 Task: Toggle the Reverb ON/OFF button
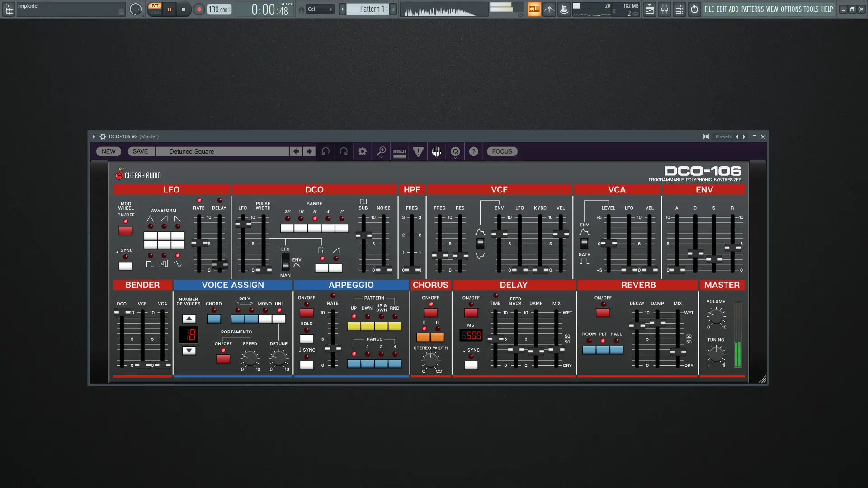click(x=603, y=312)
